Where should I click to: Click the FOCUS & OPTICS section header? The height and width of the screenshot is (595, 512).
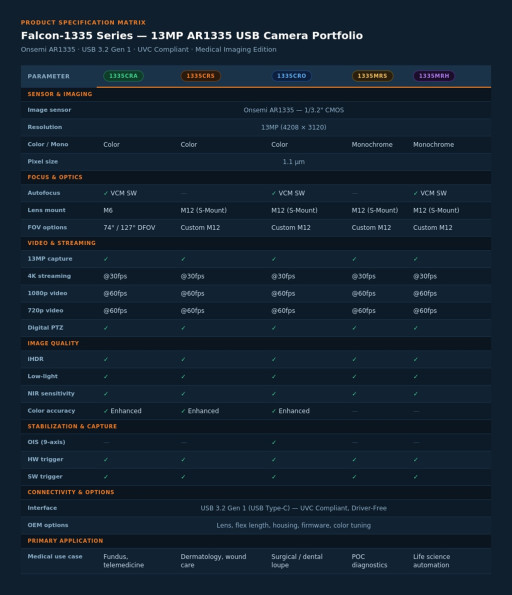point(55,177)
